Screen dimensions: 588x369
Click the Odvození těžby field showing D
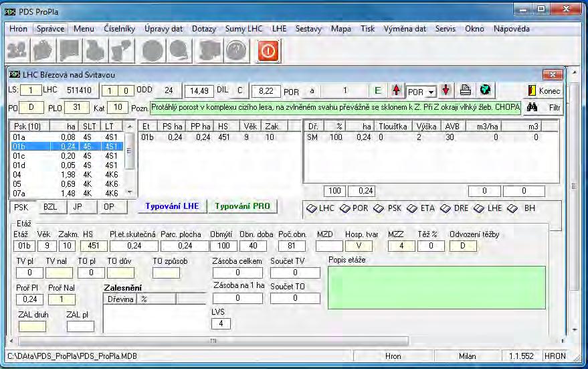click(462, 246)
